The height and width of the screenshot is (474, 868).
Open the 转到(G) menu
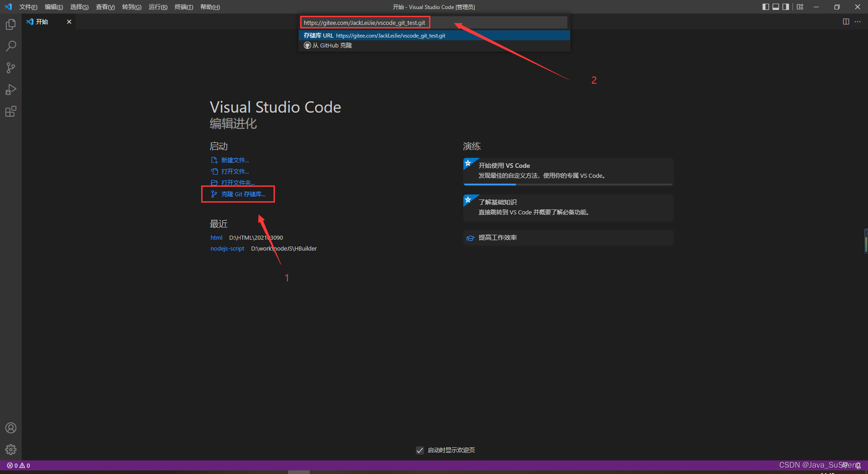click(x=132, y=7)
